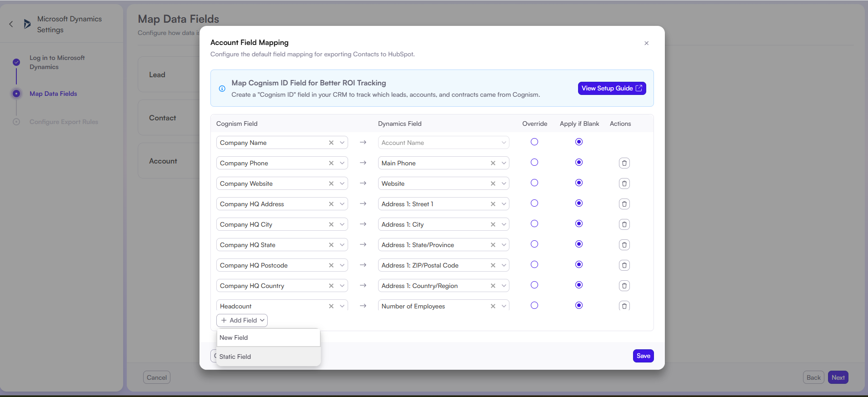Open the Address 1: City Dynamics dropdown
The height and width of the screenshot is (397, 868).
click(504, 224)
